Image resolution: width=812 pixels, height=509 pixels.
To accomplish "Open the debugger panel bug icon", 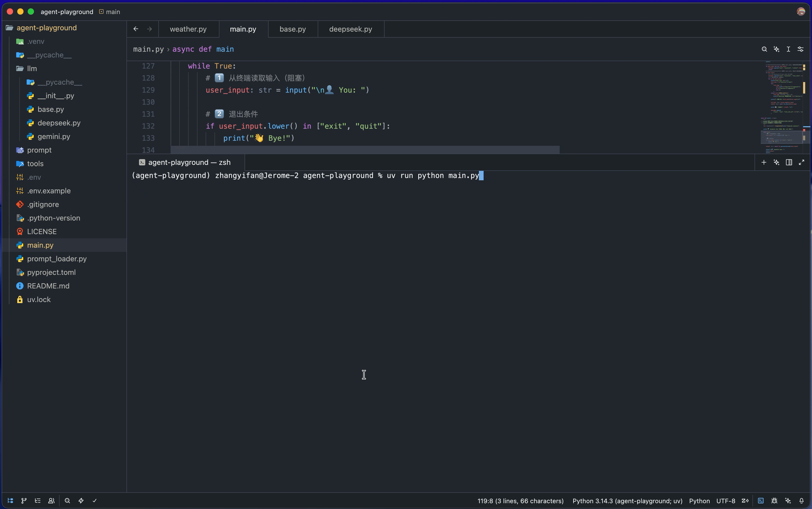I will pos(774,501).
